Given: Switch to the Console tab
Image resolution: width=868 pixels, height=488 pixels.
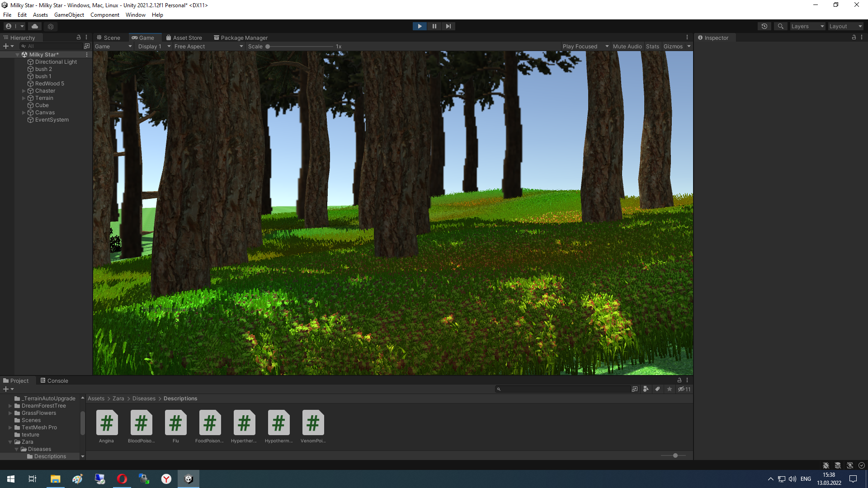Looking at the screenshot, I should coord(54,381).
